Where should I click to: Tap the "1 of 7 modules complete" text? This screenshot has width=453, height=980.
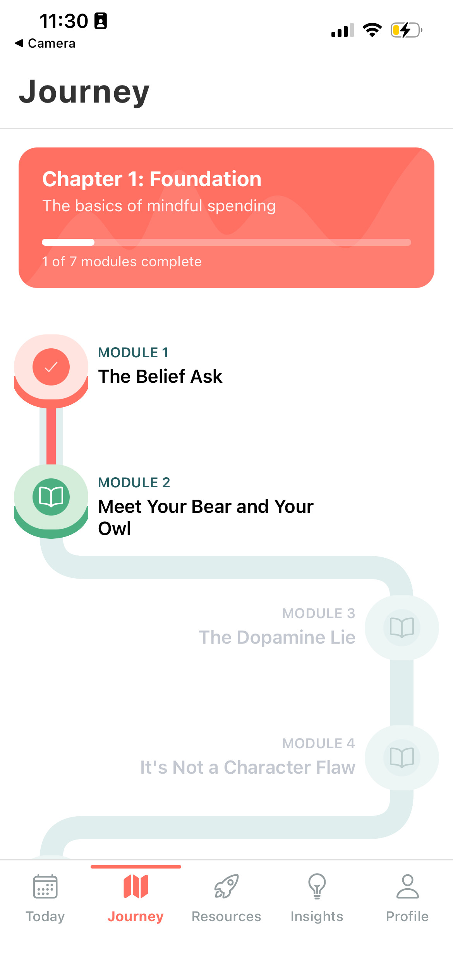[122, 262]
